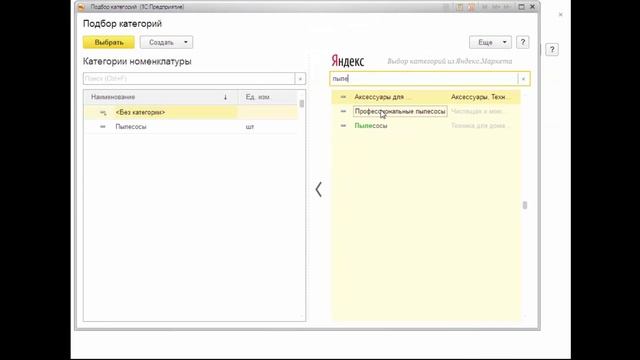
Task: Click the Яндекс logo
Action: pos(348,61)
